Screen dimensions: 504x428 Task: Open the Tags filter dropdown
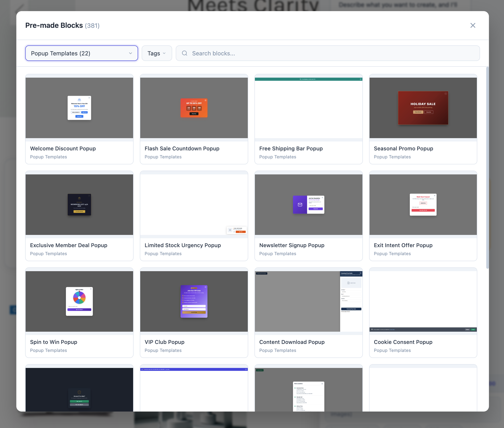click(156, 53)
